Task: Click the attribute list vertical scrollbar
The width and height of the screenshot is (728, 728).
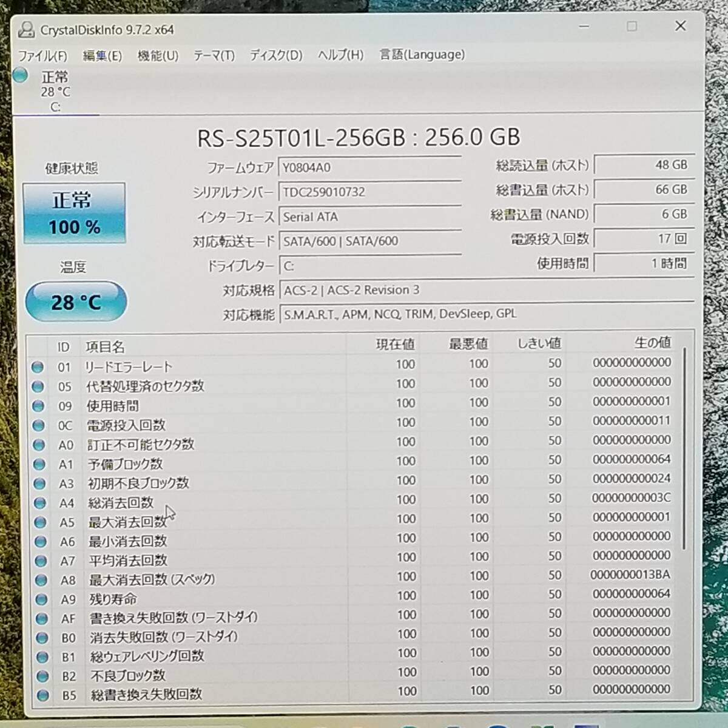Action: click(684, 449)
